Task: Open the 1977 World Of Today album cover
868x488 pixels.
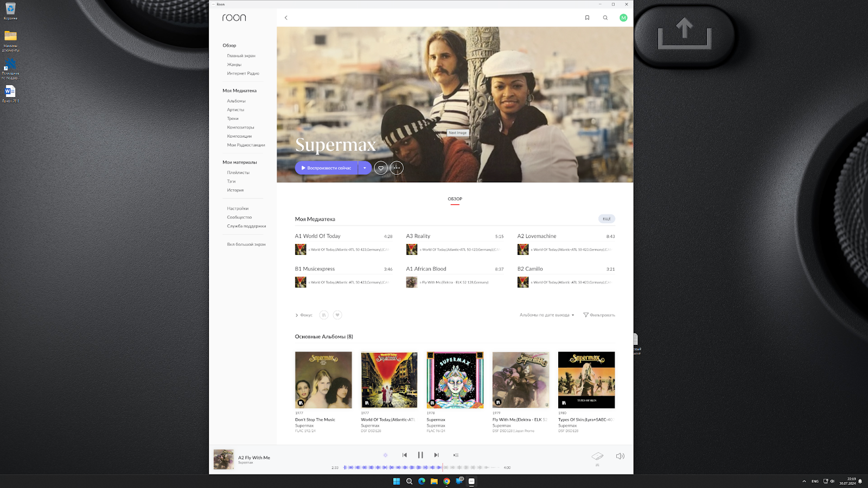Action: click(389, 380)
